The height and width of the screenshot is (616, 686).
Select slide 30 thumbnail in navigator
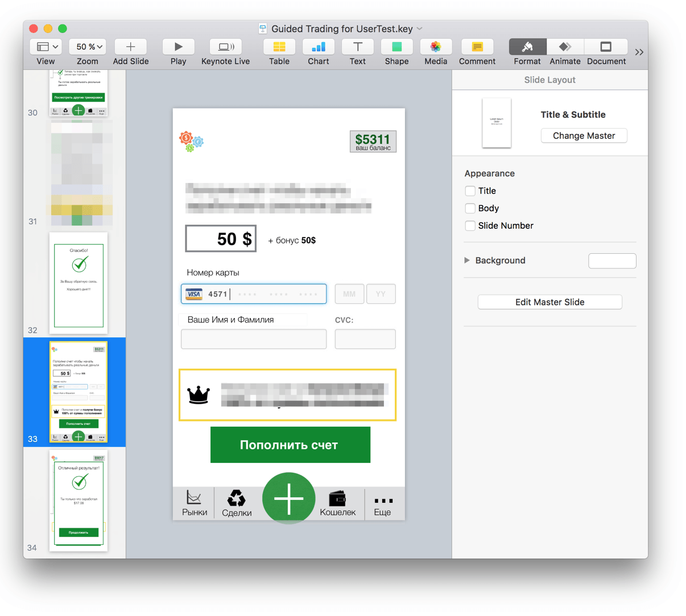coord(78,93)
